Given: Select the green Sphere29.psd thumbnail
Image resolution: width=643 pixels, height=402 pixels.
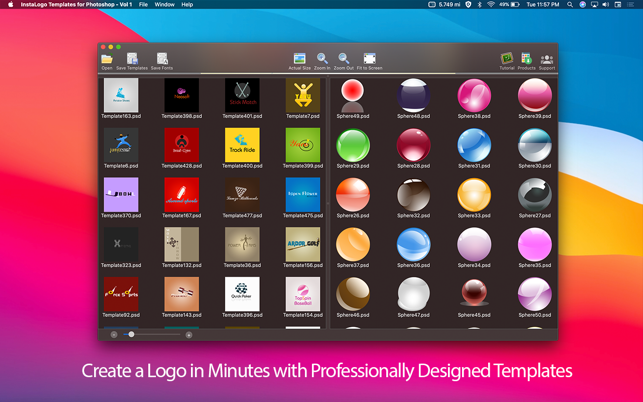Looking at the screenshot, I should coord(353,145).
